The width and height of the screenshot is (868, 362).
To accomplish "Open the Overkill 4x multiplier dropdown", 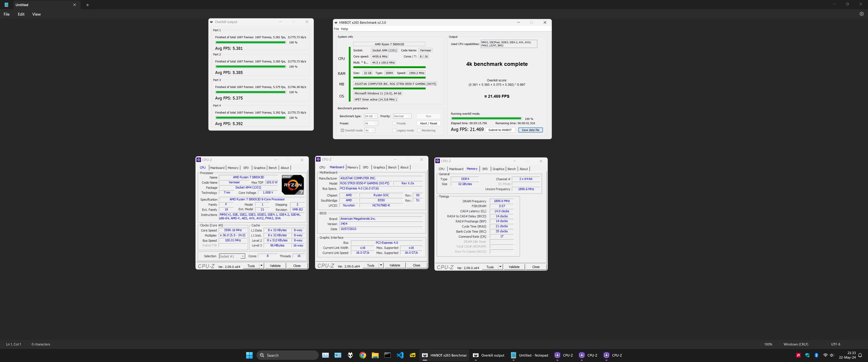I will coord(370,131).
